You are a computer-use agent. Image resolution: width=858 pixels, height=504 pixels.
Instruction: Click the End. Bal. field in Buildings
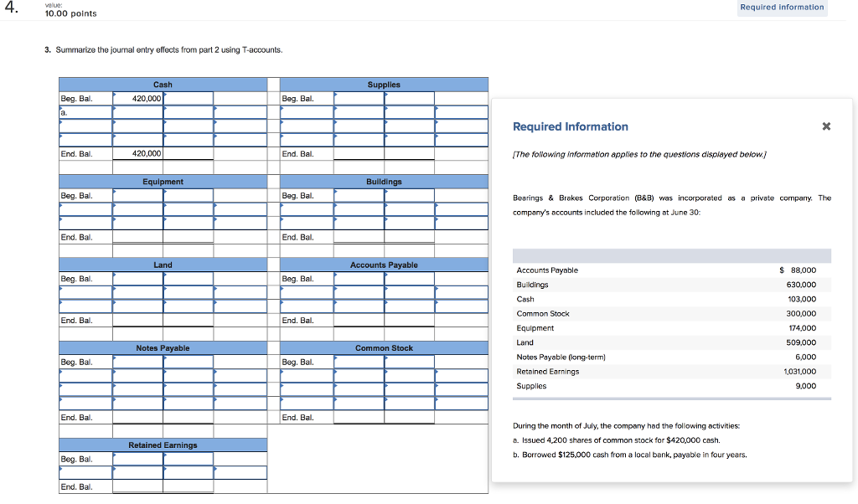(x=357, y=237)
